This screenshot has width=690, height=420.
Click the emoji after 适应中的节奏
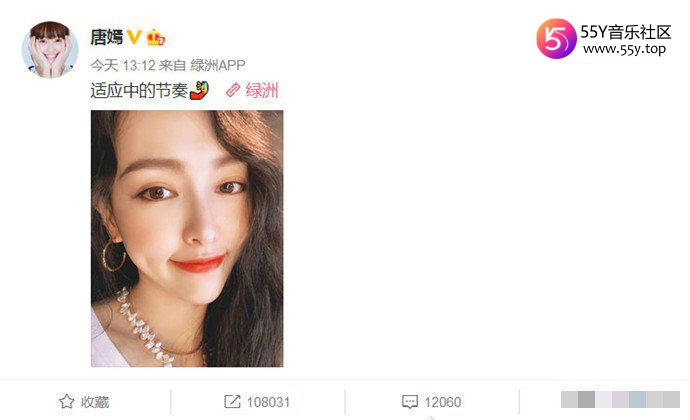click(199, 90)
